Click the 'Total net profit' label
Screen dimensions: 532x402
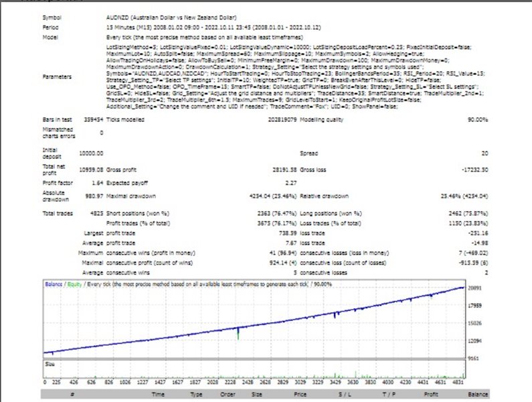coord(54,170)
